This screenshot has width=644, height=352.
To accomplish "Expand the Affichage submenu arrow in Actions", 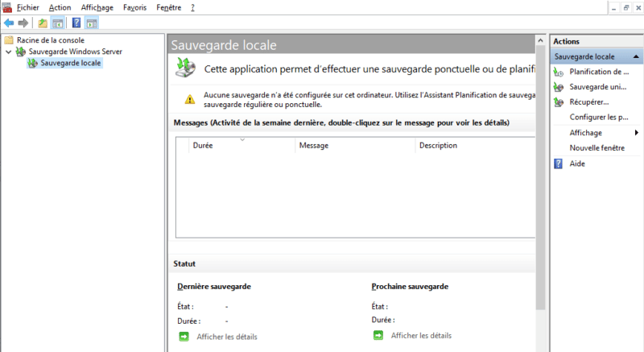I will tap(636, 133).
